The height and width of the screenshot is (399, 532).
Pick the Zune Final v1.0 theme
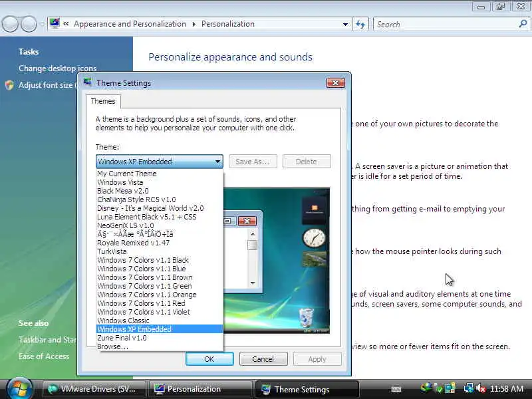pos(160,338)
